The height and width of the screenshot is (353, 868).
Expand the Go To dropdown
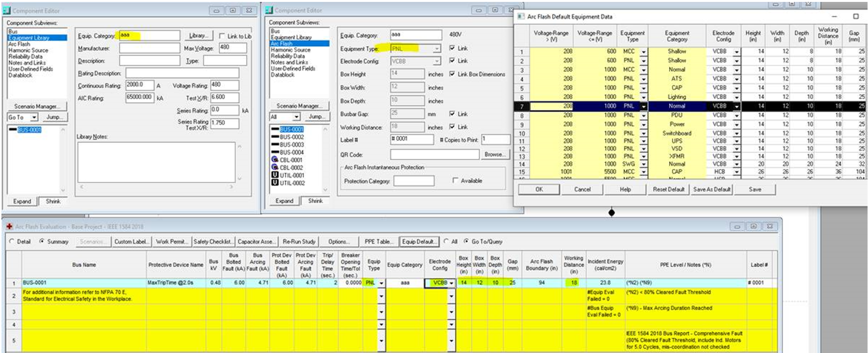pyautogui.click(x=34, y=117)
